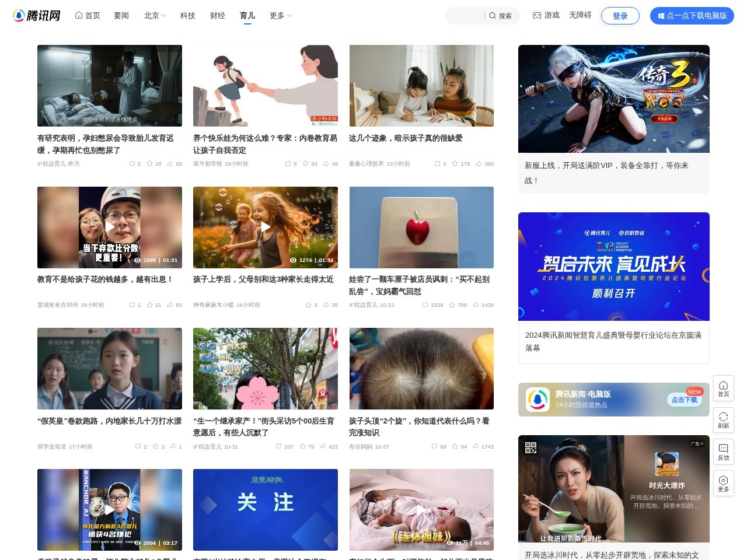
Task: Click sidebar 刷新 refresh icon
Action: point(724,420)
